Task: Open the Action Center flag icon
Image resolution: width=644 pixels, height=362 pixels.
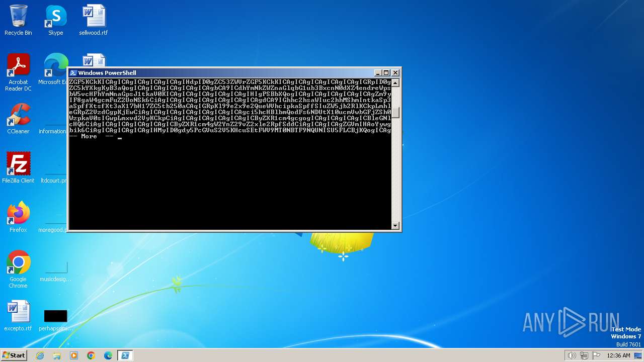Action: (x=596, y=355)
